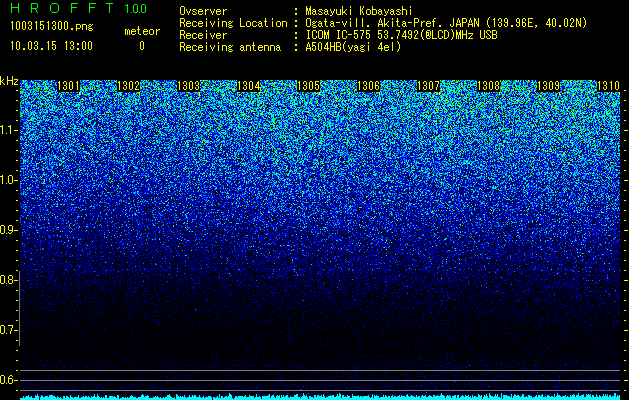The width and height of the screenshot is (629, 400).
Task: Select the file name 1003151300.png
Action: pyautogui.click(x=52, y=27)
